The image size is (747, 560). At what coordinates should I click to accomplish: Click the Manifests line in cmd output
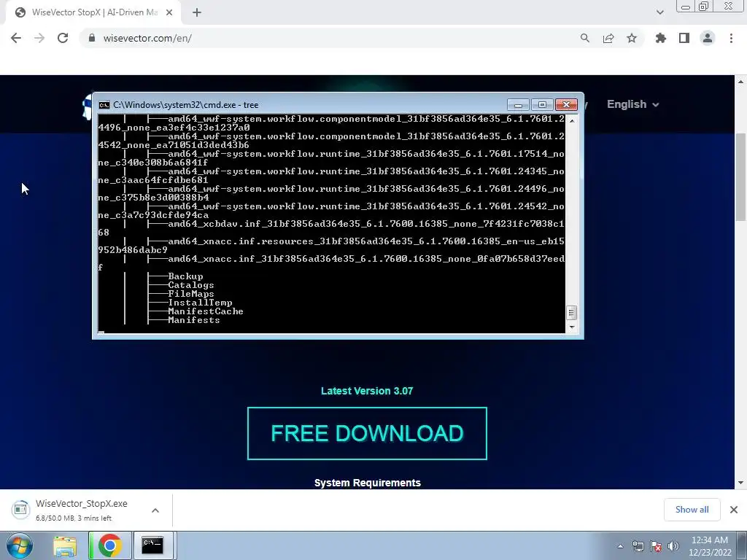194,320
